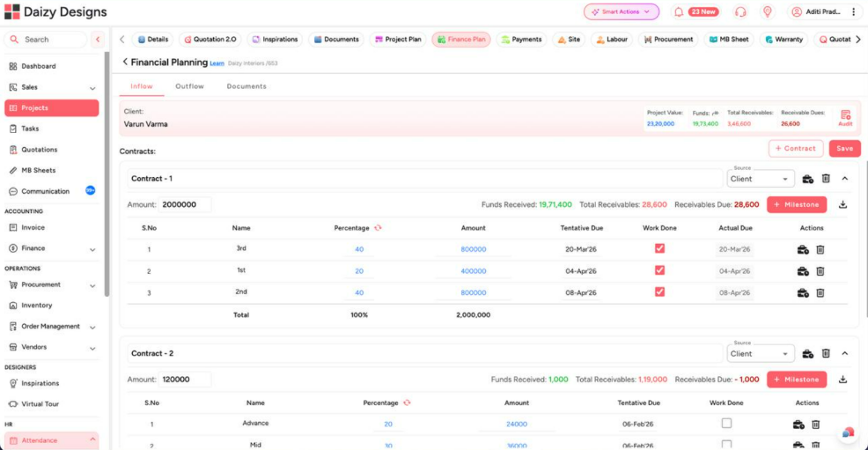This screenshot has height=450, width=868.
Task: Click the payment icon in Contract - 1 header
Action: click(807, 179)
